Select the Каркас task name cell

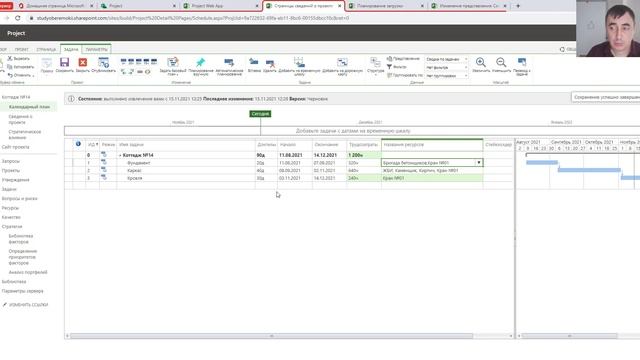[x=186, y=171]
